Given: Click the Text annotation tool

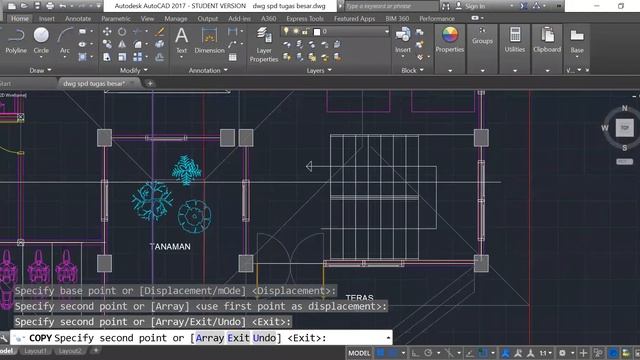Looking at the screenshot, I should click(181, 40).
